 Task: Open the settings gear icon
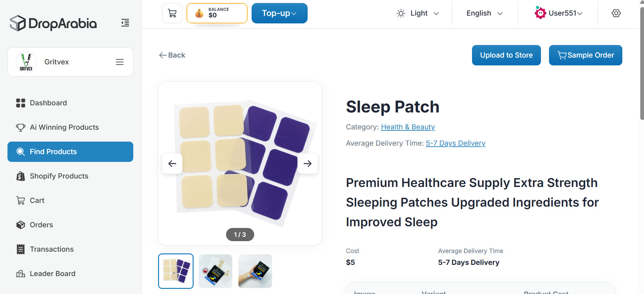pos(616,13)
